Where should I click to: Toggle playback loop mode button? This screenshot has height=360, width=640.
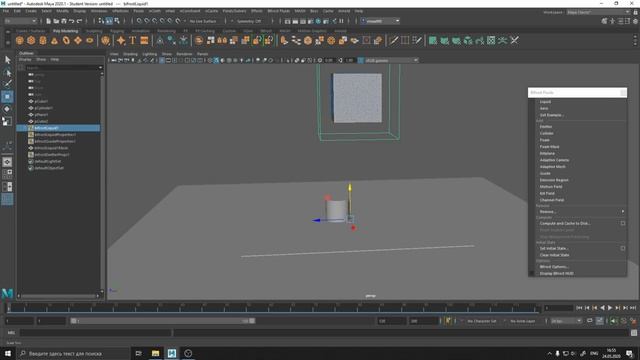tap(589, 321)
